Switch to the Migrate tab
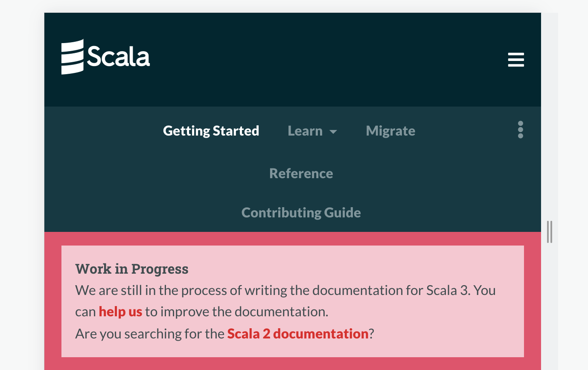The height and width of the screenshot is (370, 588). pos(390,131)
